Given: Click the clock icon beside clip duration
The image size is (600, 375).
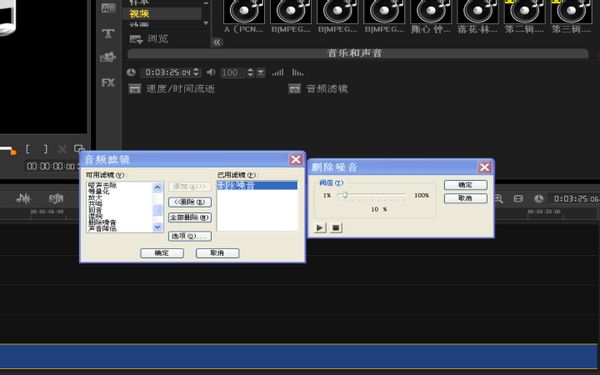Looking at the screenshot, I should (x=131, y=72).
